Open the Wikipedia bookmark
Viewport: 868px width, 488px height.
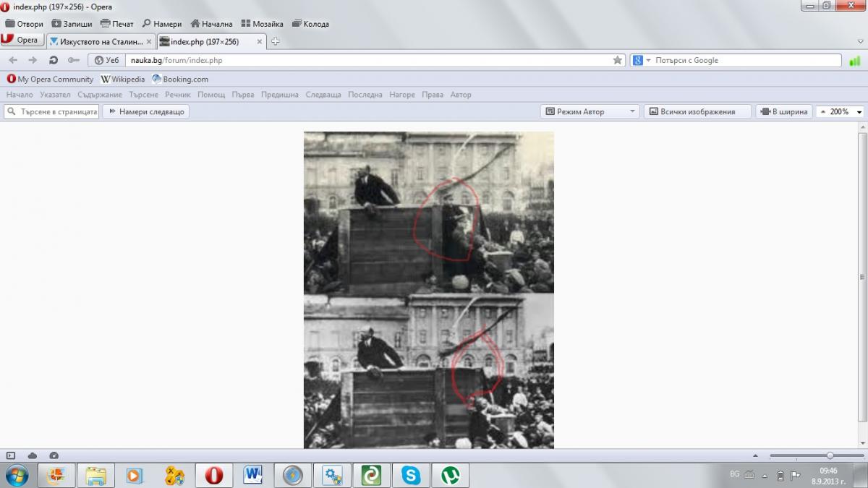123,80
